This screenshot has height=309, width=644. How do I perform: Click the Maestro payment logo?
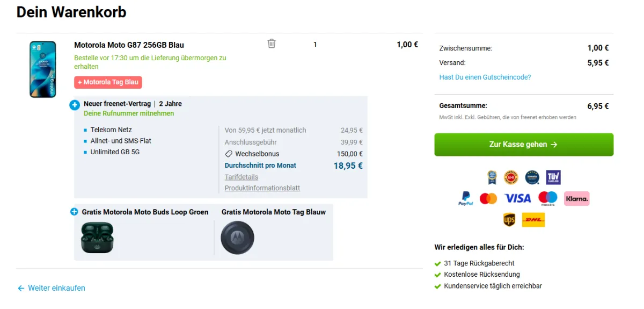pos(548,199)
